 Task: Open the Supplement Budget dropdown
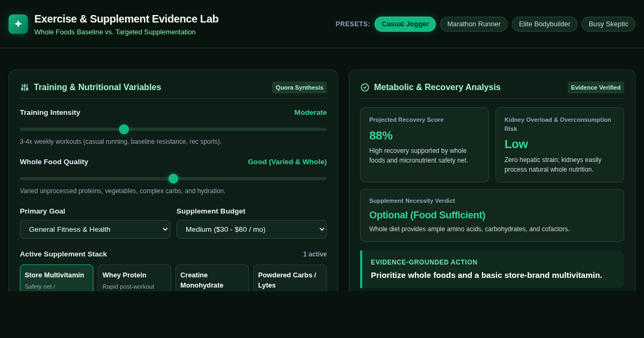click(252, 230)
